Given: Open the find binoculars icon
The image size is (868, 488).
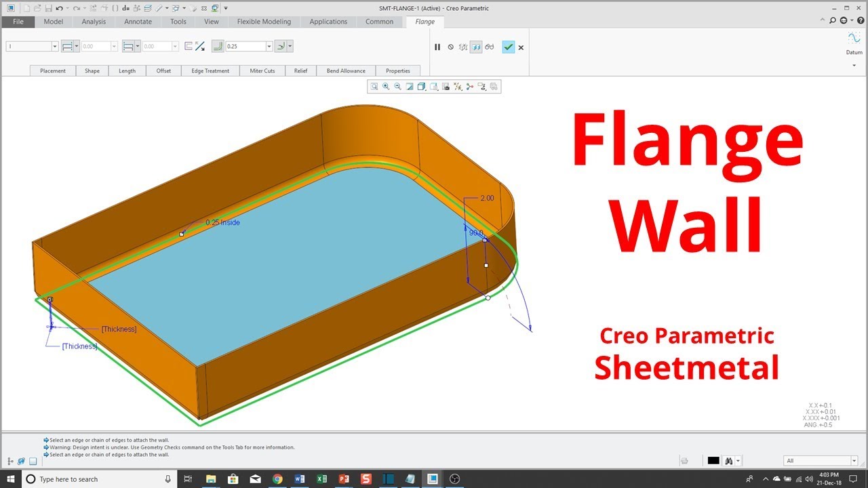Looking at the screenshot, I should [729, 461].
